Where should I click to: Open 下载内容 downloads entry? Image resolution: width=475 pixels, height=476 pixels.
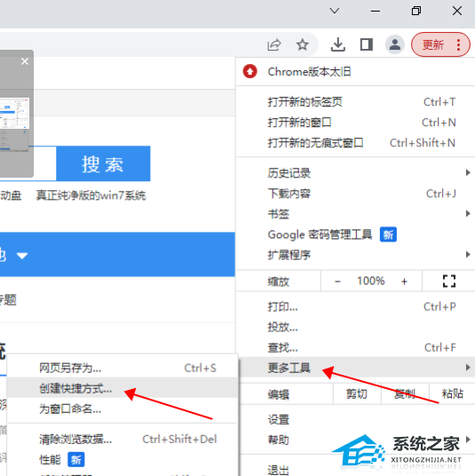coord(356,194)
